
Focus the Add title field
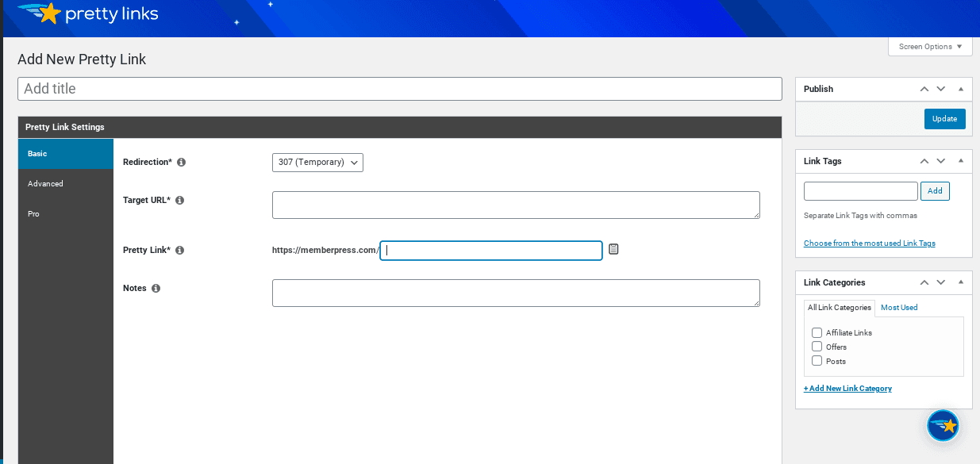pyautogui.click(x=400, y=89)
